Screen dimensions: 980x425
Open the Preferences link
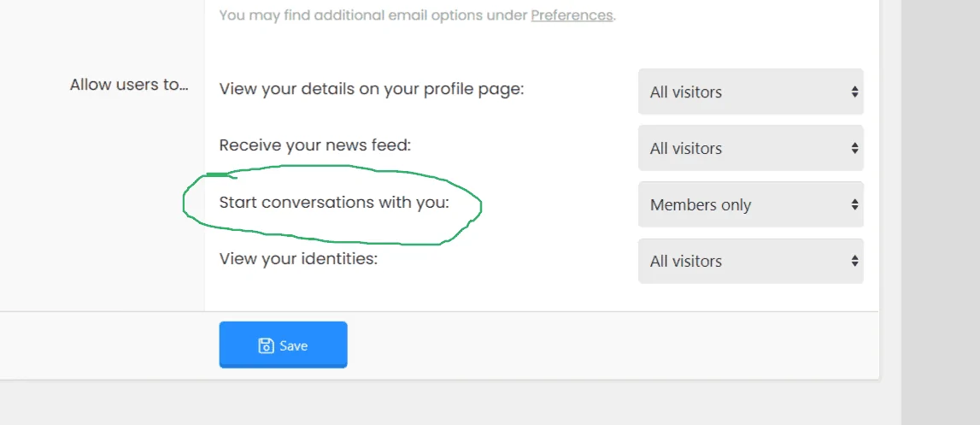[572, 15]
